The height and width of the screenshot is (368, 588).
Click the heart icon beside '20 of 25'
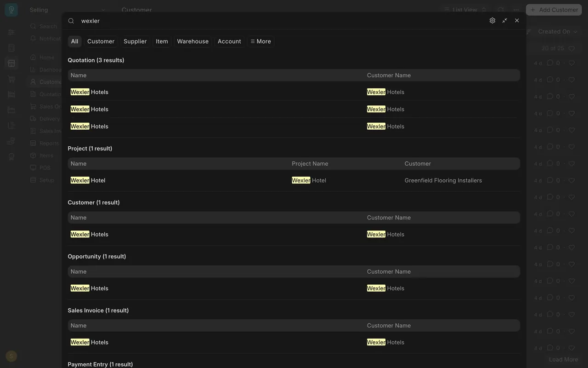pos(572,48)
